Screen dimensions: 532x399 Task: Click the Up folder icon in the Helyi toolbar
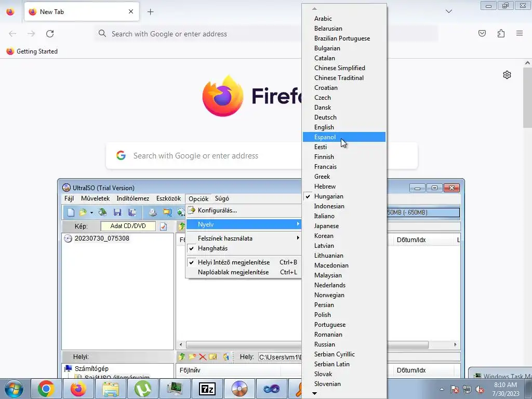pos(182,356)
